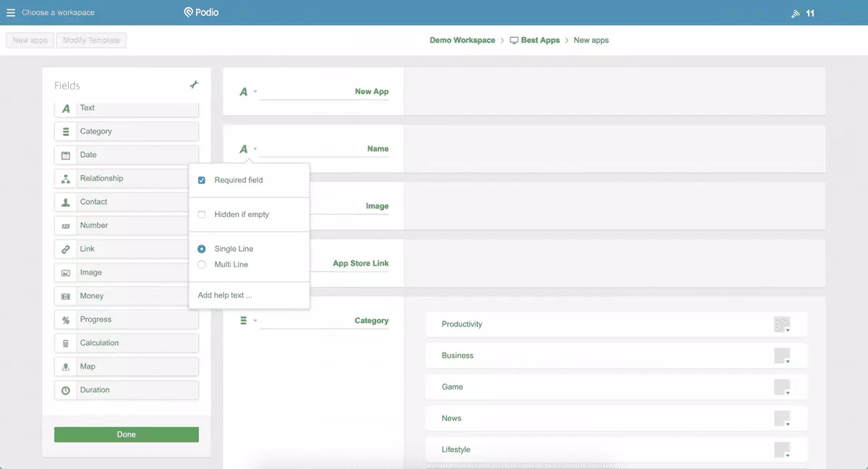Click the notifications feed icon
The height and width of the screenshot is (469, 868).
pos(796,13)
